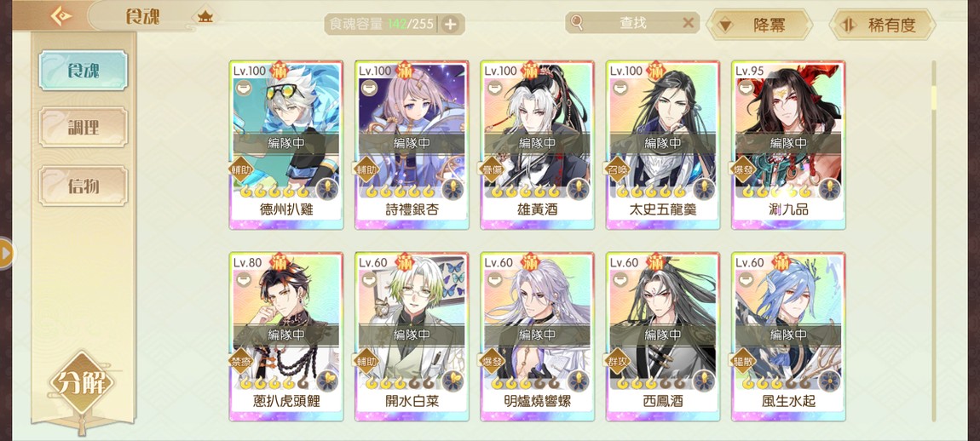The width and height of the screenshot is (980, 441).
Task: Toggle the speech bubble icon on 雄黃酒 card
Action: (x=493, y=88)
